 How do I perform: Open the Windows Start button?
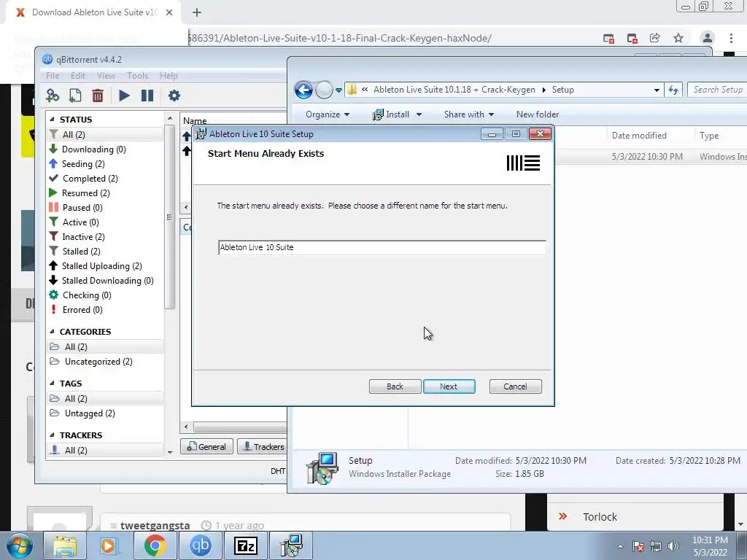(x=19, y=545)
